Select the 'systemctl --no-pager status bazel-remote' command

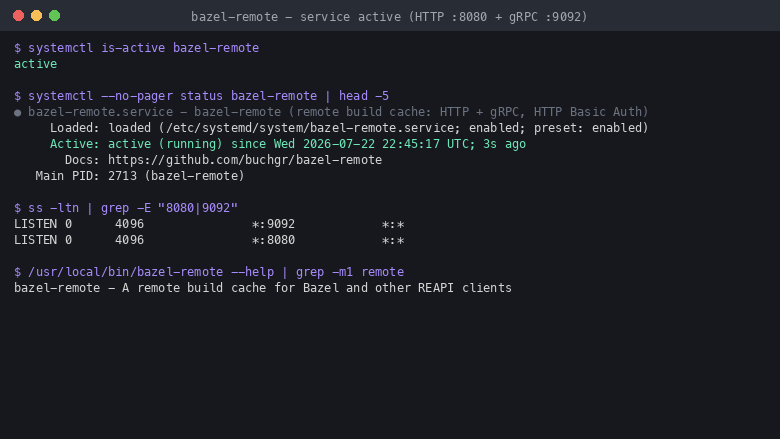click(x=173, y=96)
